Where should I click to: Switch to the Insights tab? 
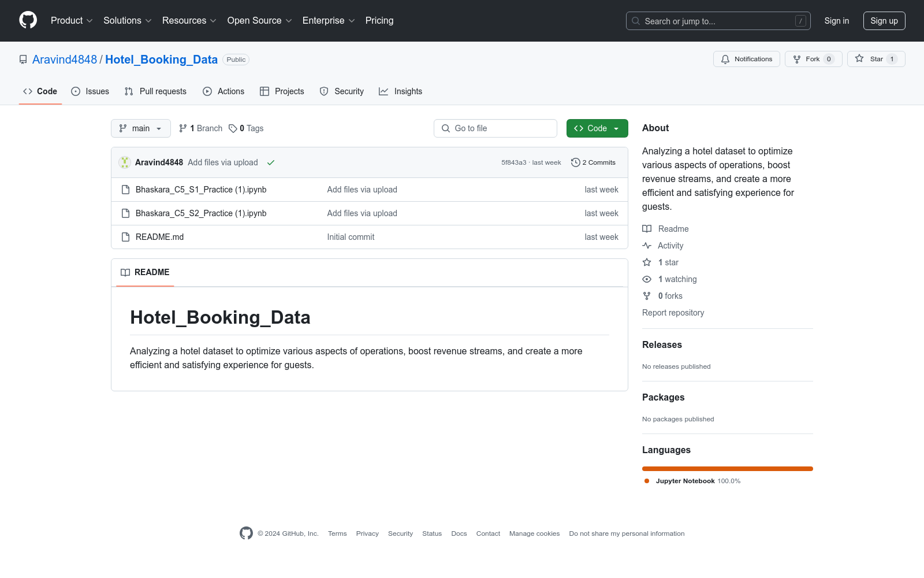click(x=401, y=91)
